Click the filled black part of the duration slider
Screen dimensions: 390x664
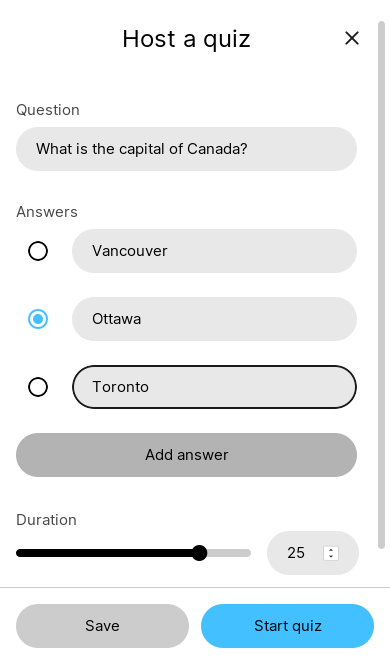104,553
